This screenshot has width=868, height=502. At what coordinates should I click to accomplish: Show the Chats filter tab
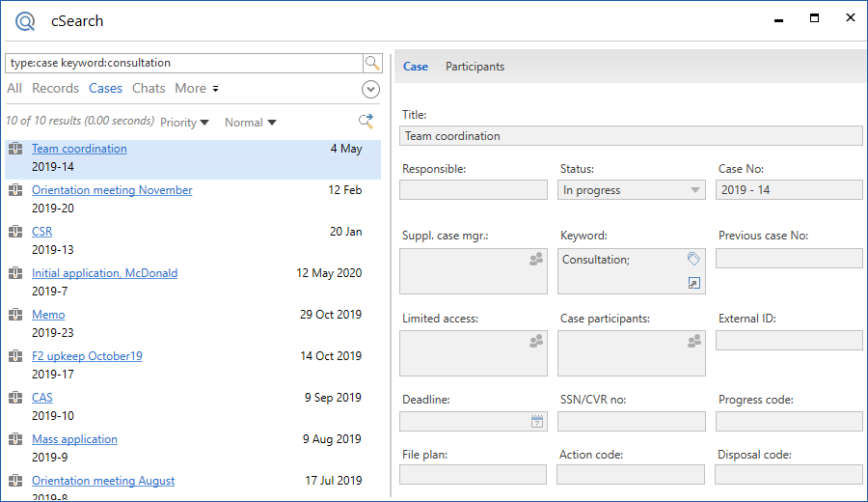click(x=149, y=89)
